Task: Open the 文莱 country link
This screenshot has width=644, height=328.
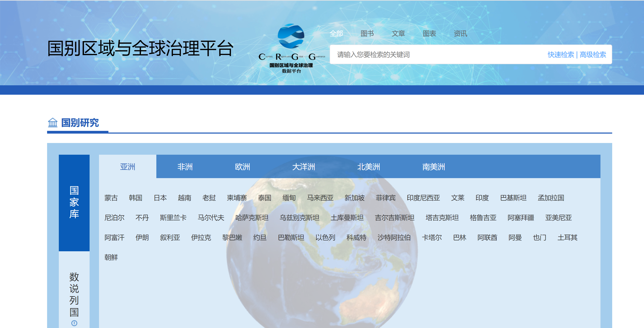Action: pos(458,198)
